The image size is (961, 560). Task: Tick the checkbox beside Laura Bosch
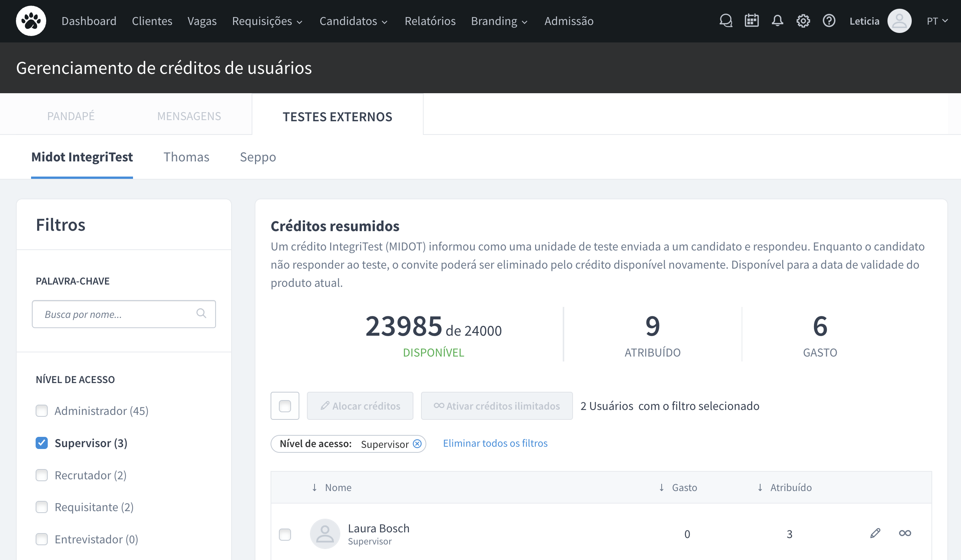[285, 534]
